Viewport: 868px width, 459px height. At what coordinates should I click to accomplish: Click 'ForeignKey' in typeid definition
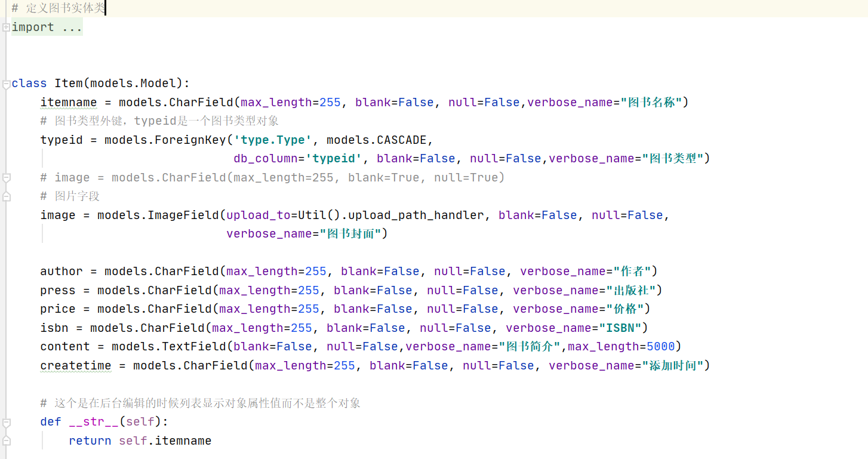point(190,140)
